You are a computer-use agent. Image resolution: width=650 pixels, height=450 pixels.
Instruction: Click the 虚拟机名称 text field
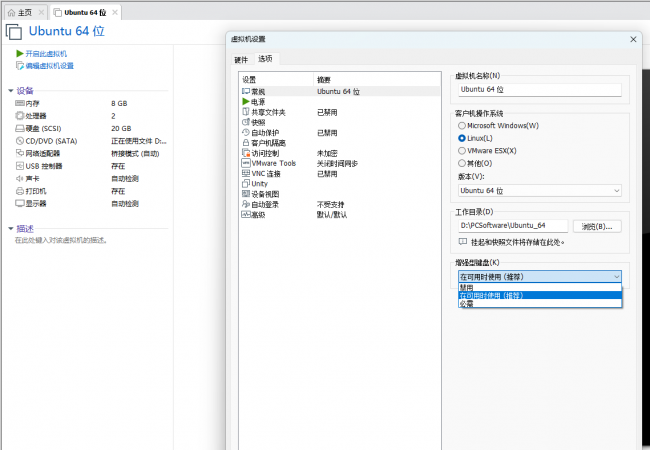coord(540,90)
